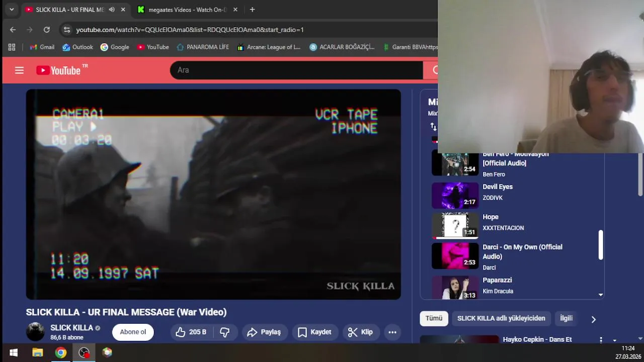Play Ben Fero - Motivasyon thumbnail in playlist

[455, 164]
